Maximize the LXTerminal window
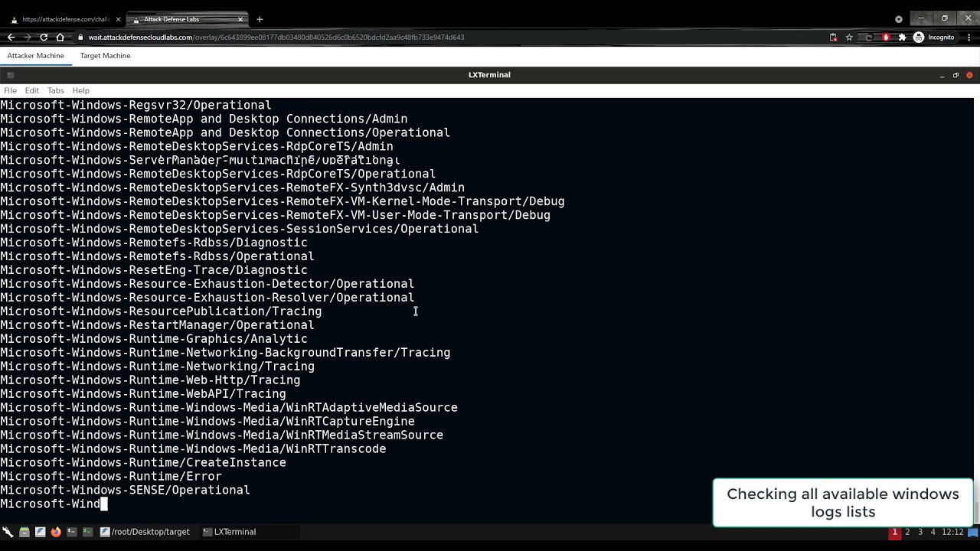 point(955,75)
